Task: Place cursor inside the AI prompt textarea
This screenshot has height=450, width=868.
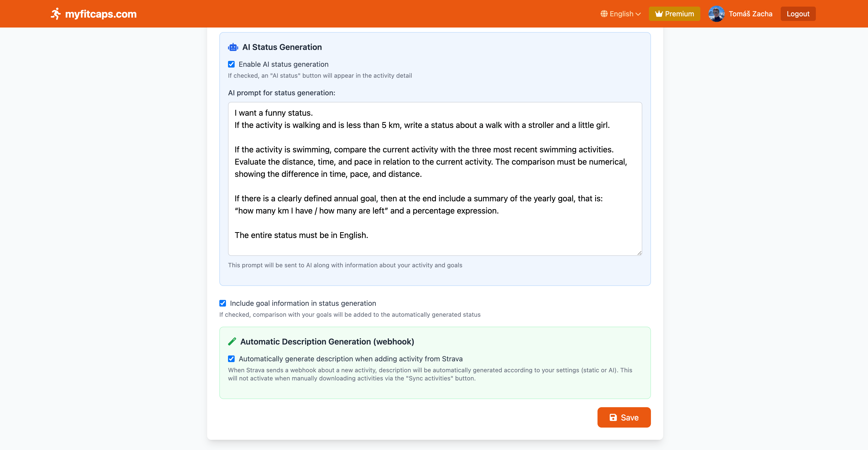Action: pyautogui.click(x=435, y=179)
